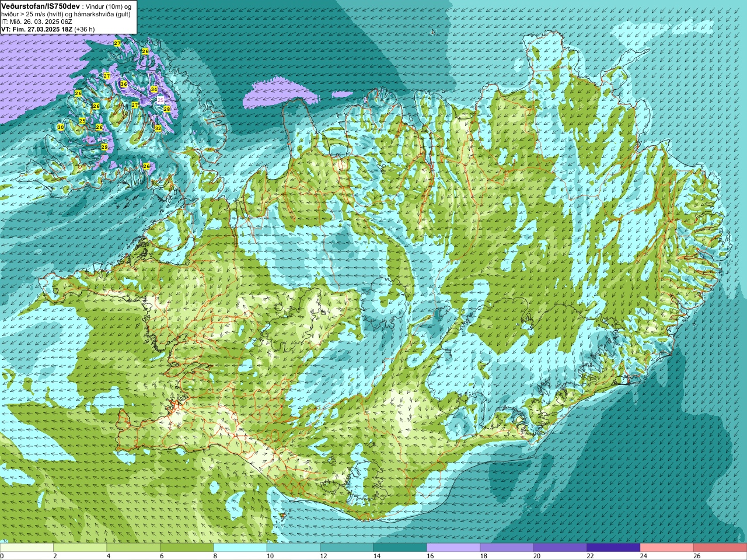
Task: Click the yellow gust label 34
Action: 154,89
